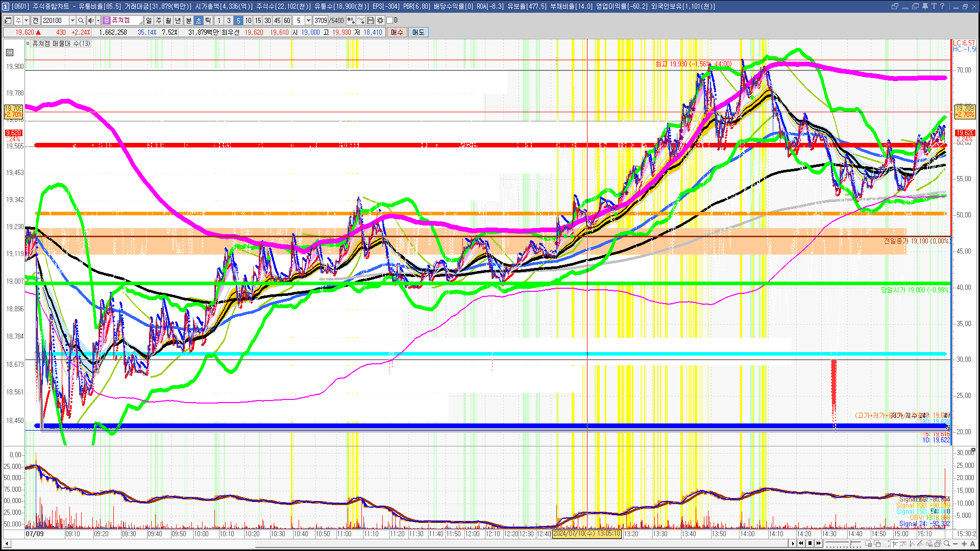Open the chart settings gear icon
The height and width of the screenshot is (551, 980).
380,20
